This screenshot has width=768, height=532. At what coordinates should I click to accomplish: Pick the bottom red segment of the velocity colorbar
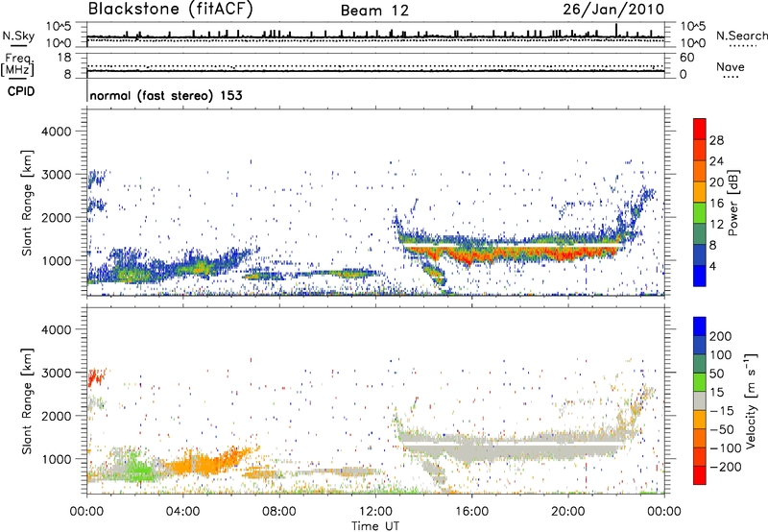click(x=700, y=475)
